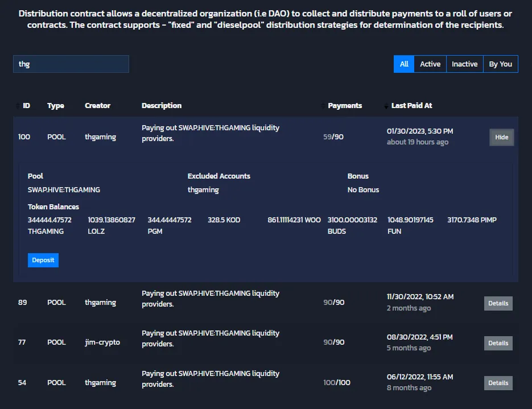The image size is (532, 409).
Task: Click ID 89 cell
Action: (x=22, y=303)
